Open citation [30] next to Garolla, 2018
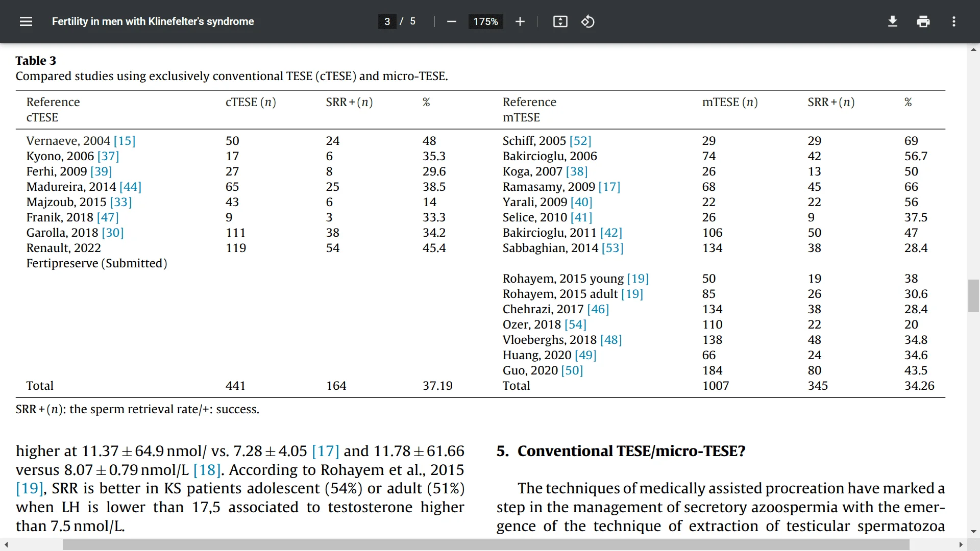Screen dimensions: 980x551 pos(113,233)
